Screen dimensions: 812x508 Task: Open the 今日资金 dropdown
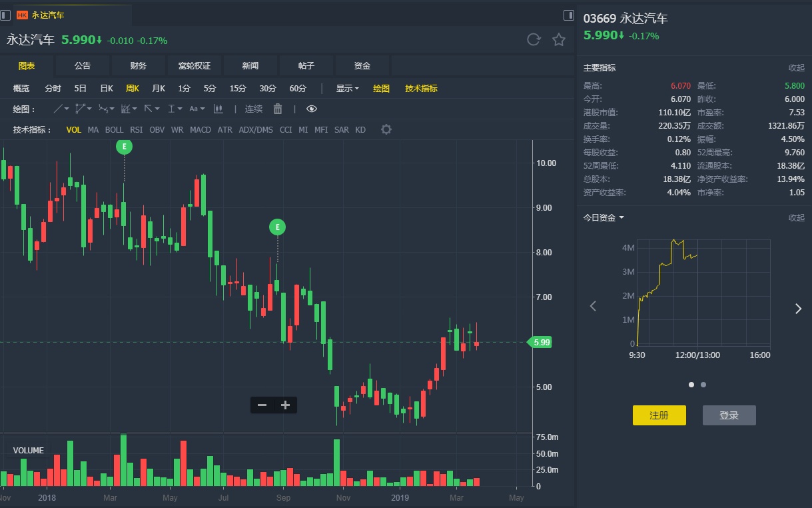604,218
